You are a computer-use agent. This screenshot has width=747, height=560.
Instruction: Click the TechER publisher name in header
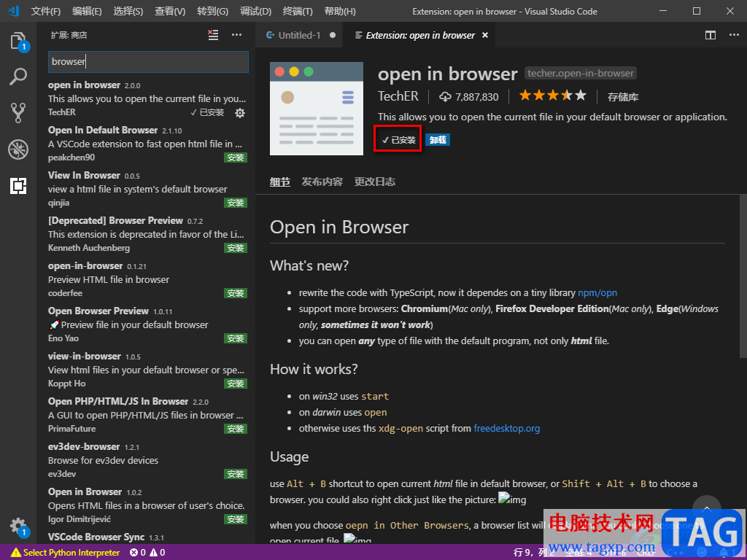398,96
